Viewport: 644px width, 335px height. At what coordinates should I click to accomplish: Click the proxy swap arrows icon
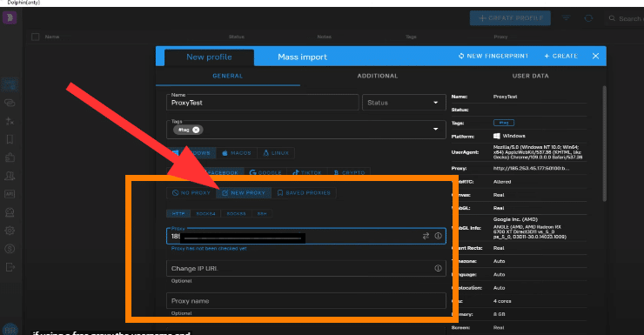426,236
